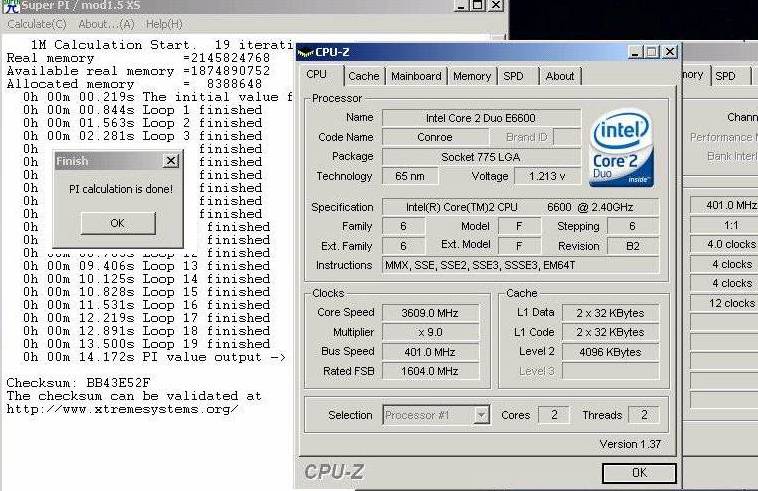Click the PI calculation is done! message
Screen dimensions: 758x491
pyautogui.click(x=121, y=189)
